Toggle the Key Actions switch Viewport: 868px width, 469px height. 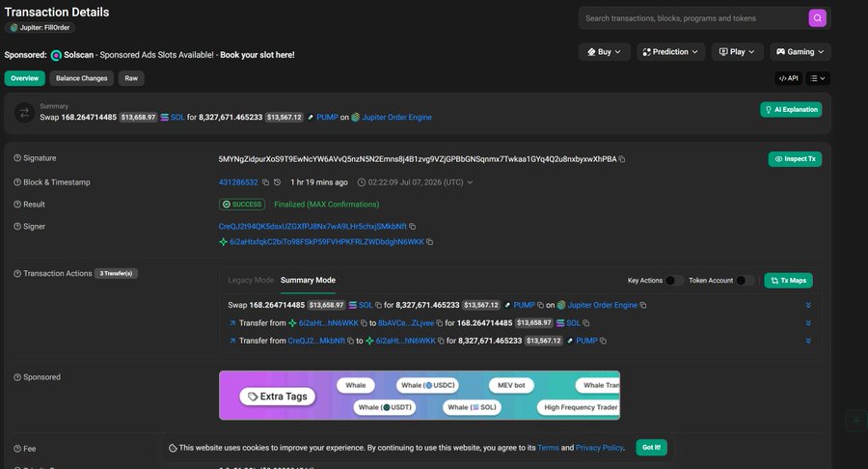674,281
